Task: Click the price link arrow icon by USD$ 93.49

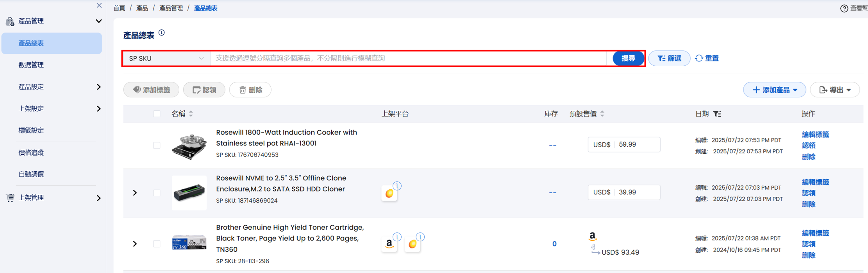Action: [x=595, y=250]
